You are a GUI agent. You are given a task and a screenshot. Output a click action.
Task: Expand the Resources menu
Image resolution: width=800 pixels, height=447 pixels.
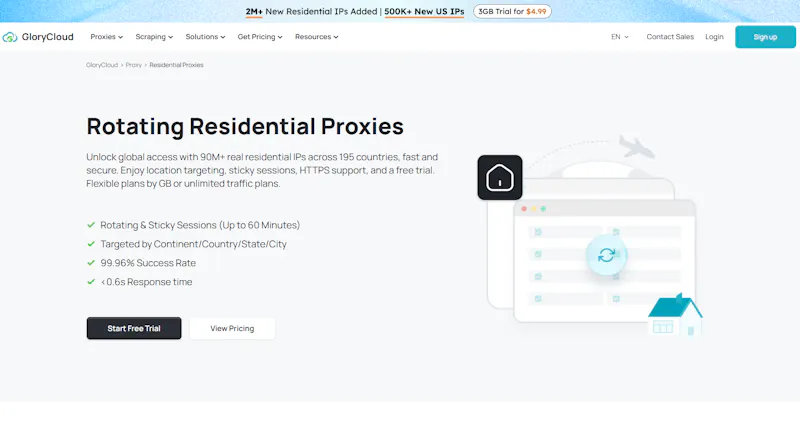point(316,37)
